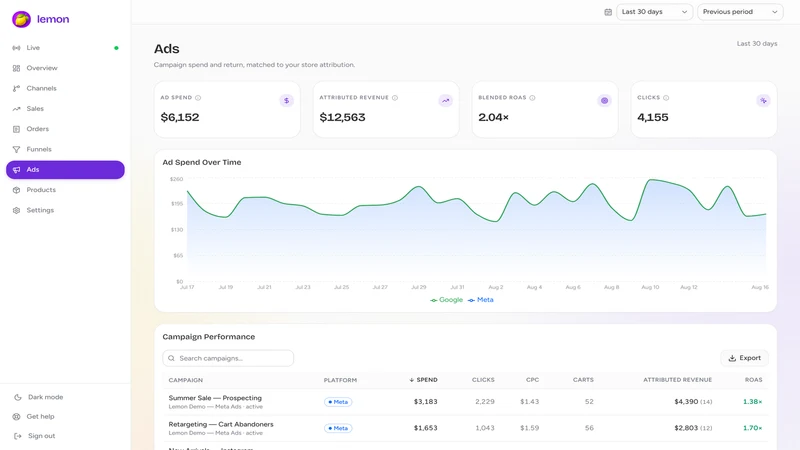This screenshot has height=450, width=800.
Task: Click the 2.04× blended ROAS figure
Action: click(493, 117)
